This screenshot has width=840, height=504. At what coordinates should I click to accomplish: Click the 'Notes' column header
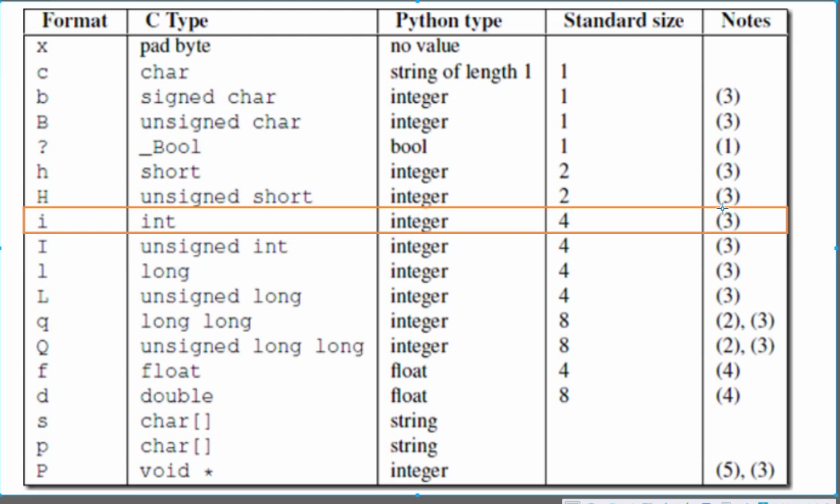pyautogui.click(x=745, y=21)
